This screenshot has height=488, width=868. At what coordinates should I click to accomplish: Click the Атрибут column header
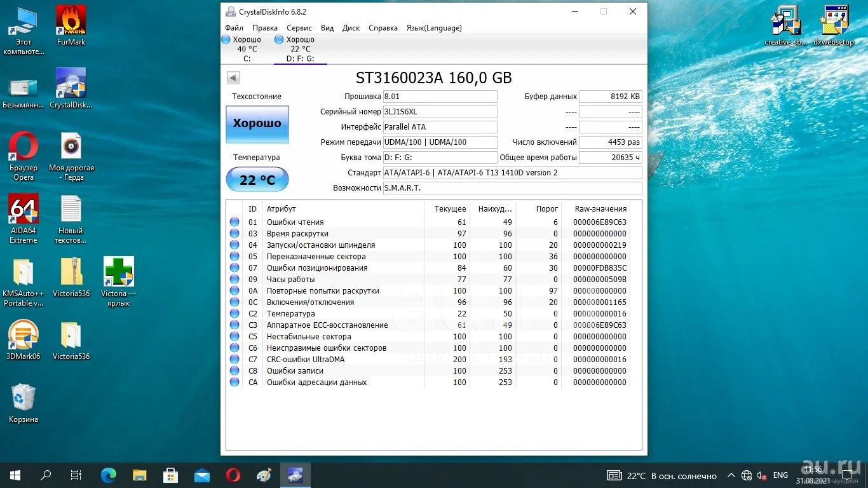[x=343, y=208]
